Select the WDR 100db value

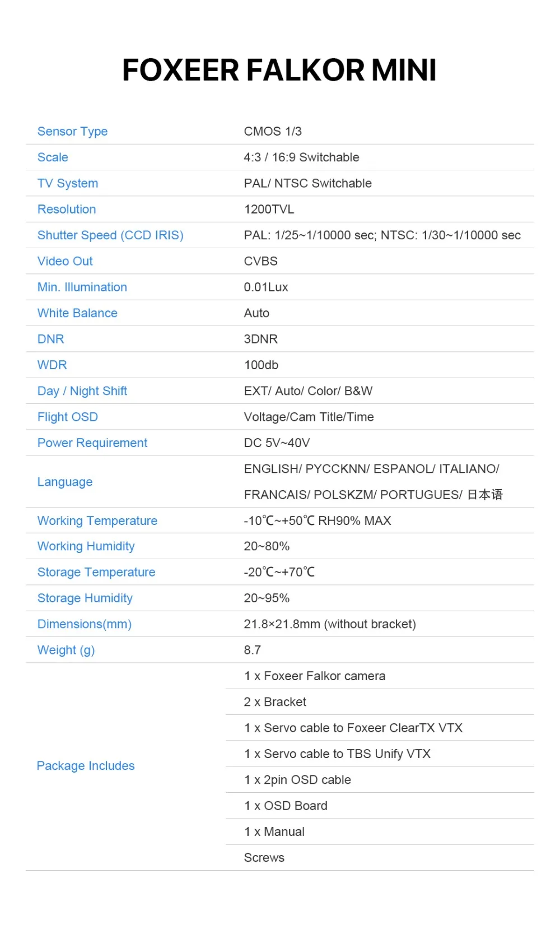[261, 365]
